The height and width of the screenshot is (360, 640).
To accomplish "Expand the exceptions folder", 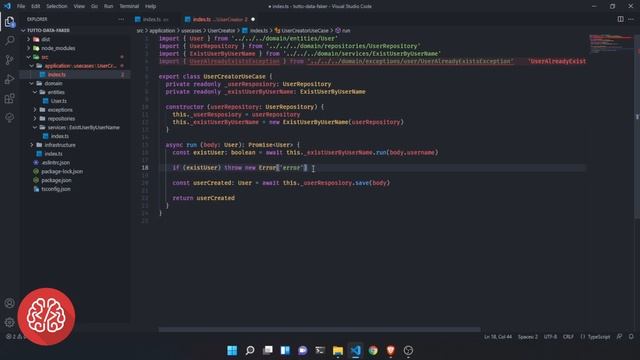I will 60,110.
